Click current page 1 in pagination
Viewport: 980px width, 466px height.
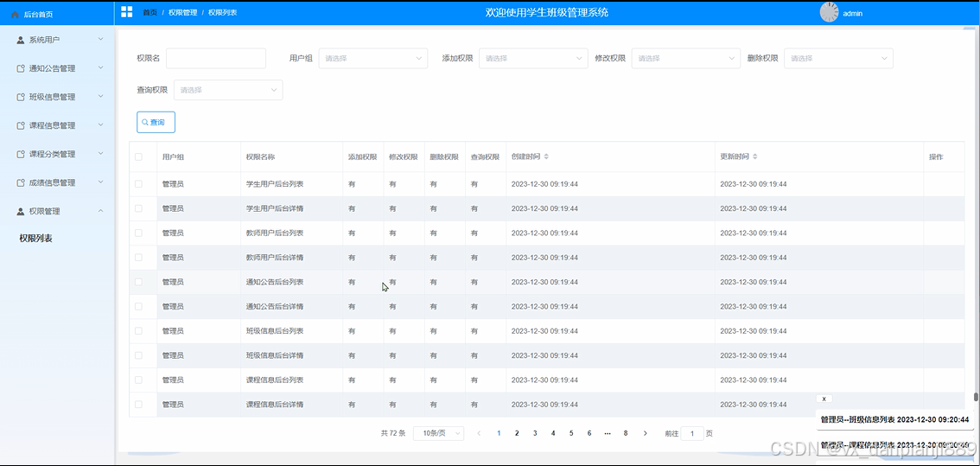click(x=499, y=433)
